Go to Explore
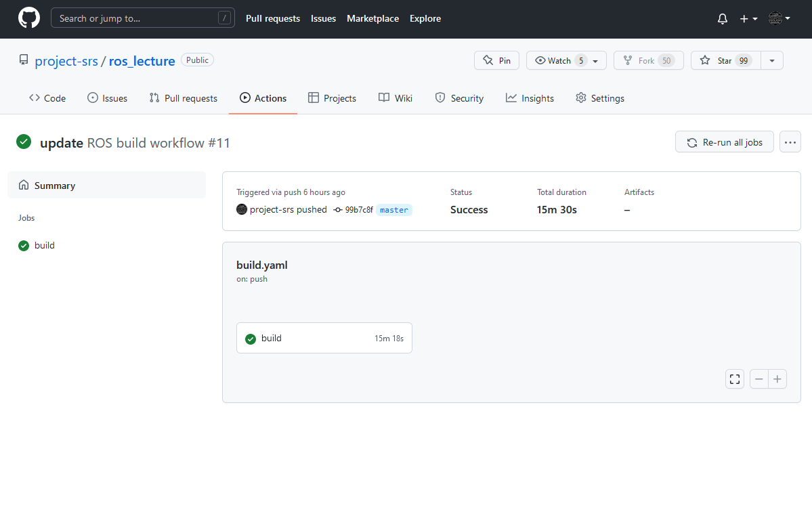812x518 pixels. click(x=425, y=18)
